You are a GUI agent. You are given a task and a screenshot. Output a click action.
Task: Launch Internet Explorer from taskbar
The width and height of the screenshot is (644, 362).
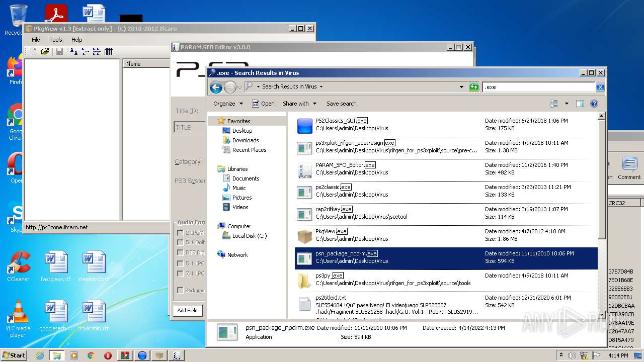40,355
